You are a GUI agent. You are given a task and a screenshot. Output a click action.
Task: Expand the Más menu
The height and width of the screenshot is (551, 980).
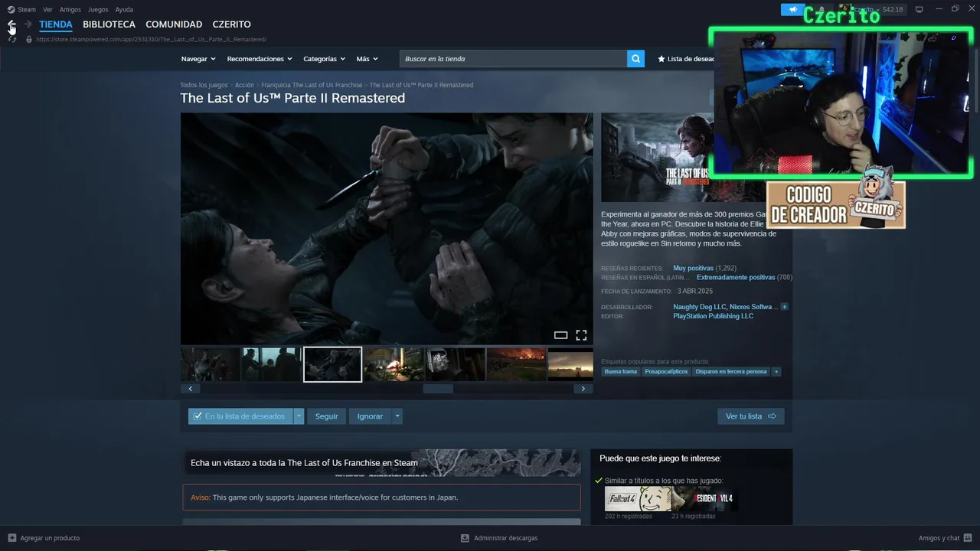click(367, 59)
